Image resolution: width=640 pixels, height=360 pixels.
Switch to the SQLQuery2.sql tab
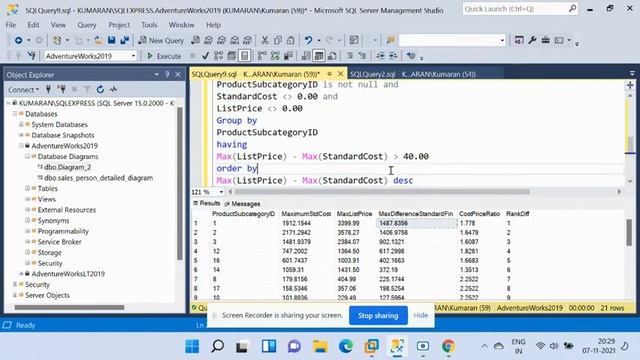pyautogui.click(x=413, y=74)
